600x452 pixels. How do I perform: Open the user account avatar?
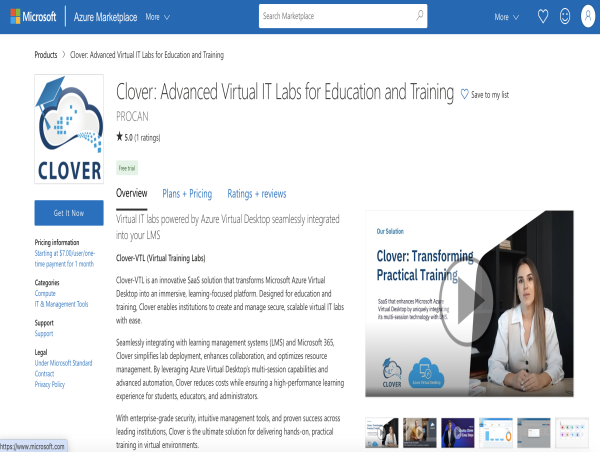click(x=588, y=16)
